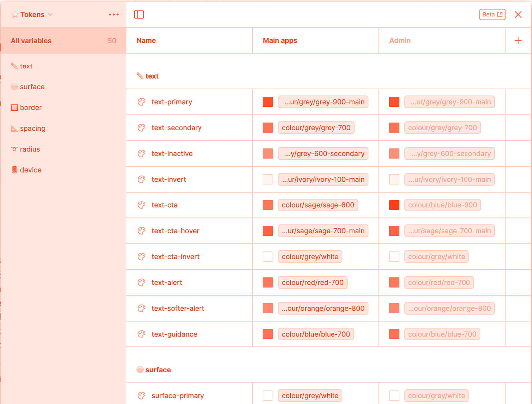Select the text-secondary variable name

click(x=176, y=128)
